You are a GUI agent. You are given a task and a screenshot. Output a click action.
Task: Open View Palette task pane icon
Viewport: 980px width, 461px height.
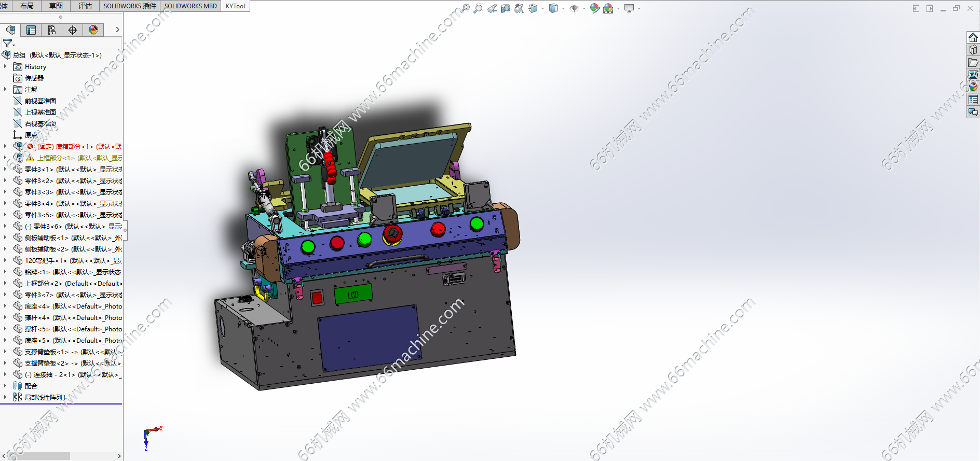(973, 75)
